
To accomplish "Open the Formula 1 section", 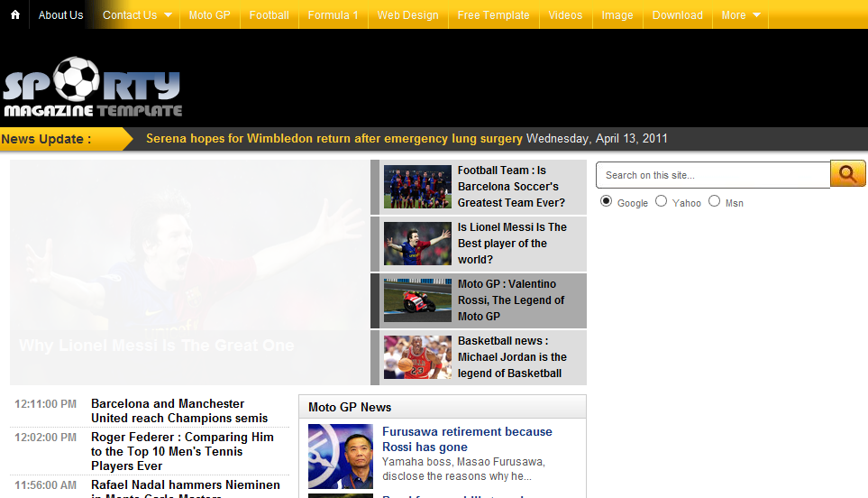I will [x=333, y=15].
